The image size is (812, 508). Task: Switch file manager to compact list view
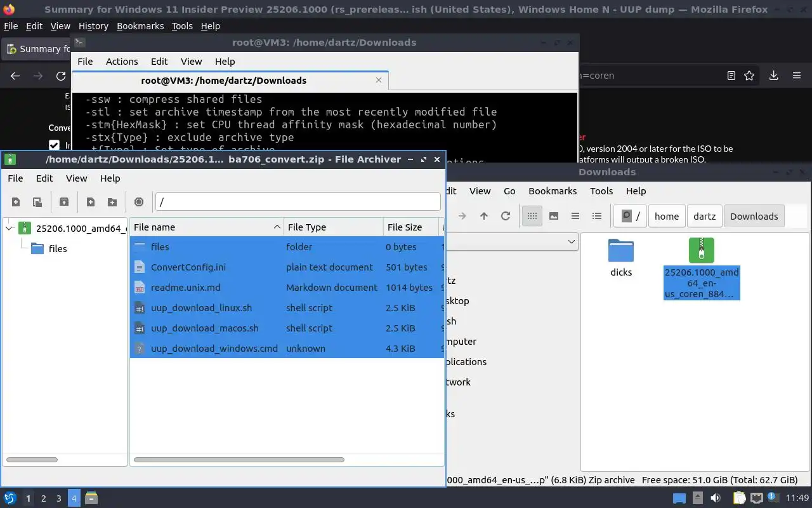[x=575, y=216]
